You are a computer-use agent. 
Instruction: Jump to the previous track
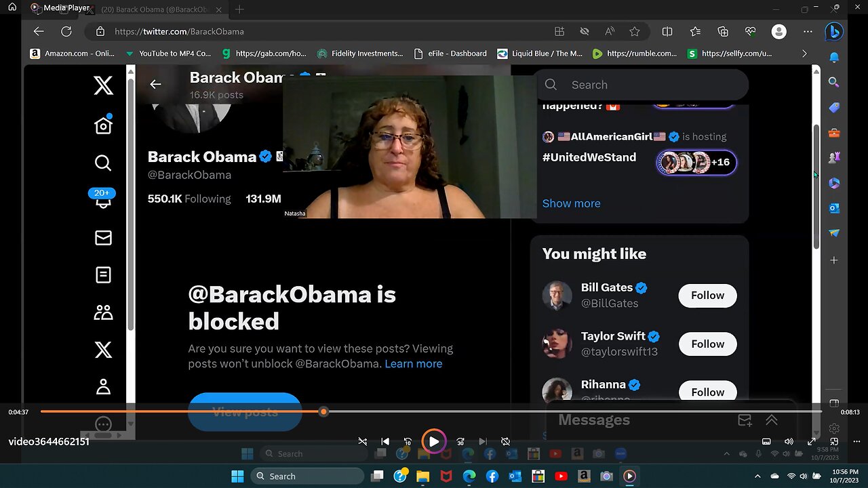click(385, 441)
